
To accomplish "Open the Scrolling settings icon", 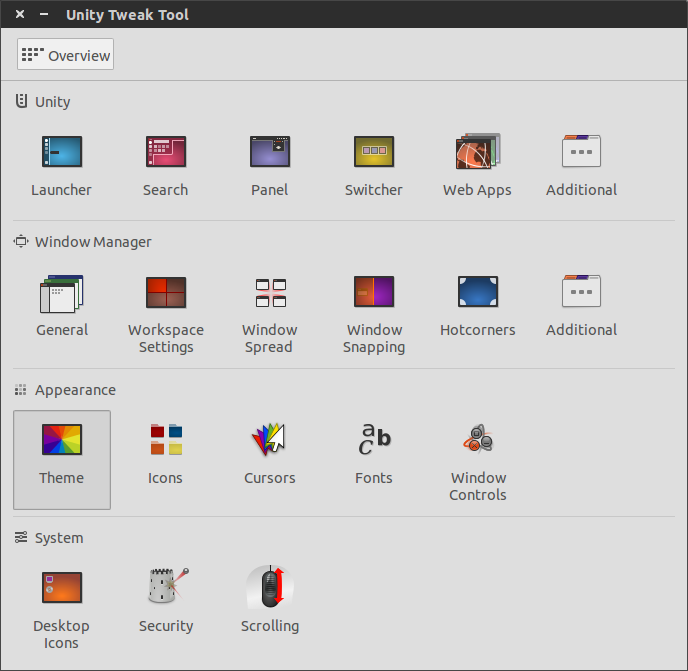I will tap(270, 587).
